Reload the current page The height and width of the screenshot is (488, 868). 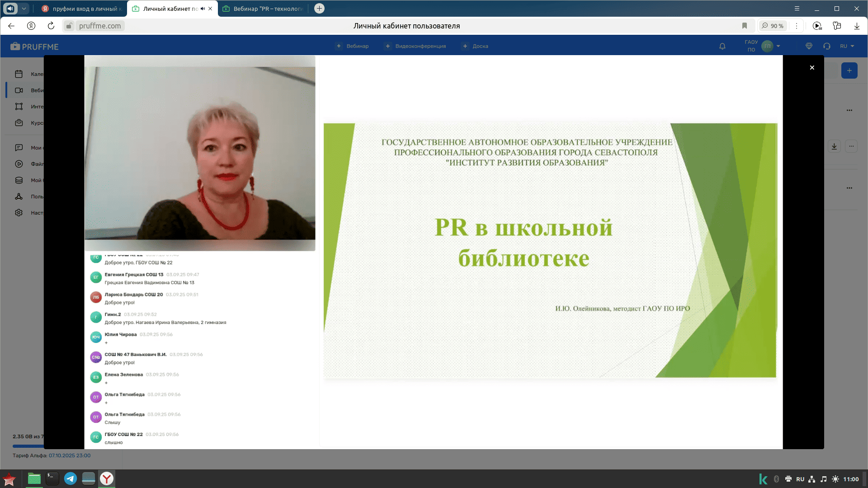click(51, 26)
